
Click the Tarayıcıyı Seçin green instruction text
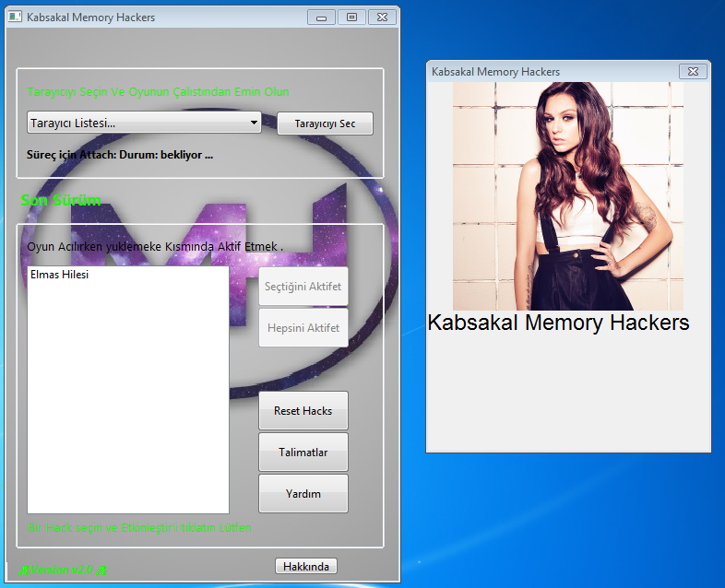[x=158, y=92]
